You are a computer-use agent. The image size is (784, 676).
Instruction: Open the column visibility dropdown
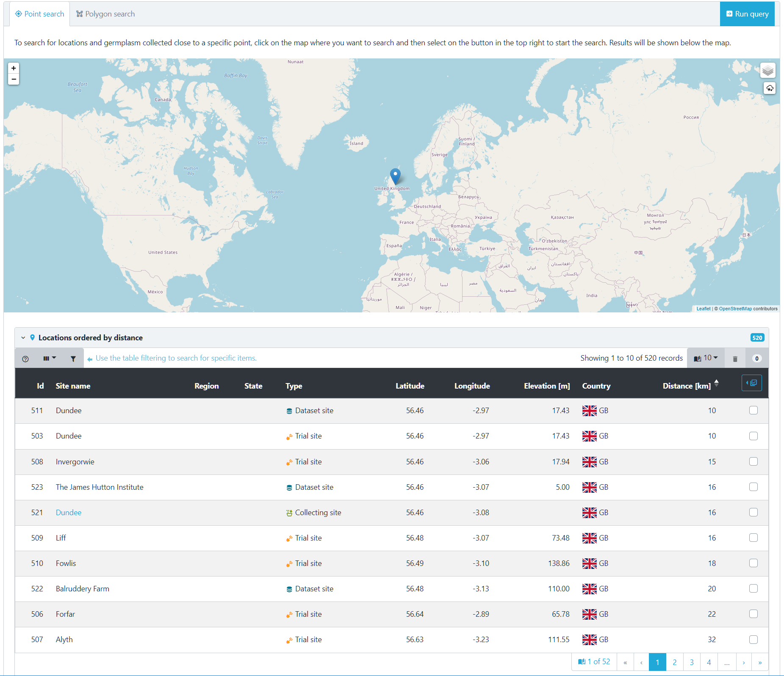click(x=49, y=359)
